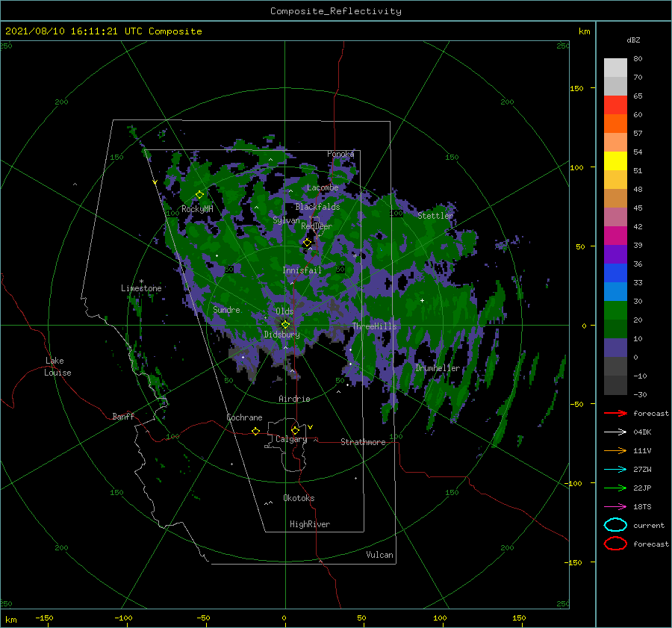Click the HighRiver city label

[x=310, y=524]
